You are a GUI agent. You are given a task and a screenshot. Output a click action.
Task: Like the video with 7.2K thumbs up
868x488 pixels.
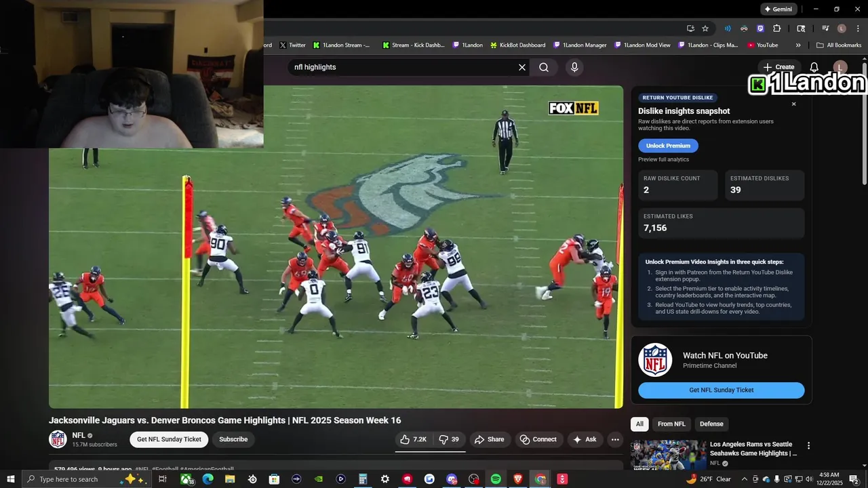pos(413,439)
